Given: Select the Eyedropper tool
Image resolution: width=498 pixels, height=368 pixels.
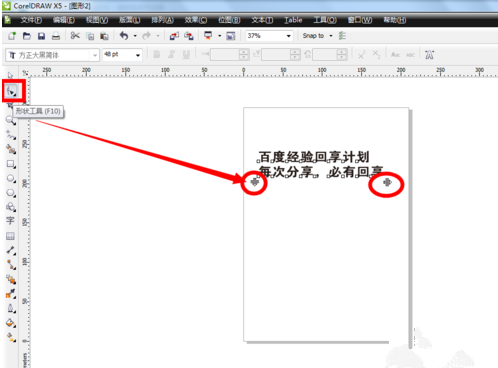Looking at the screenshot, I should pyautogui.click(x=11, y=294).
